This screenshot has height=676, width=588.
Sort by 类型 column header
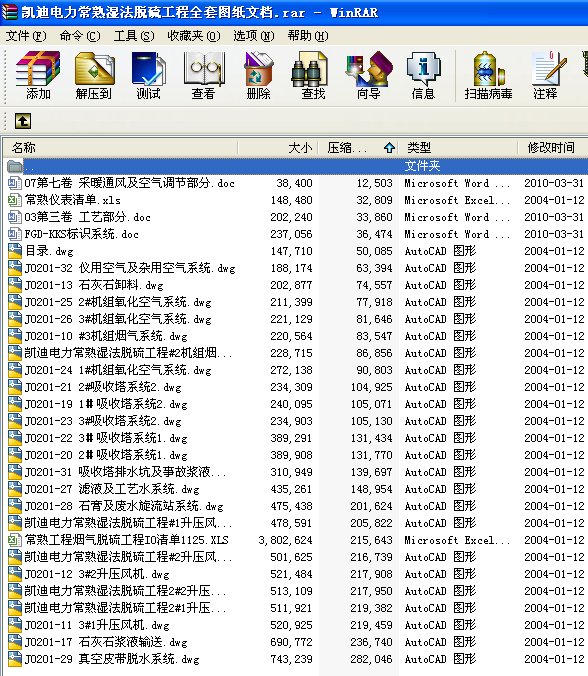(x=458, y=148)
